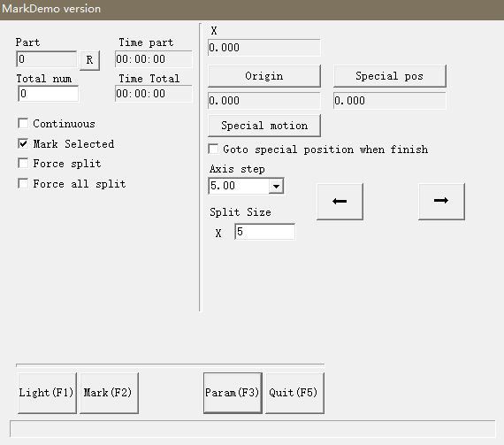Click the Light(F1) button
Viewport: 504px width, 445px height.
[47, 393]
